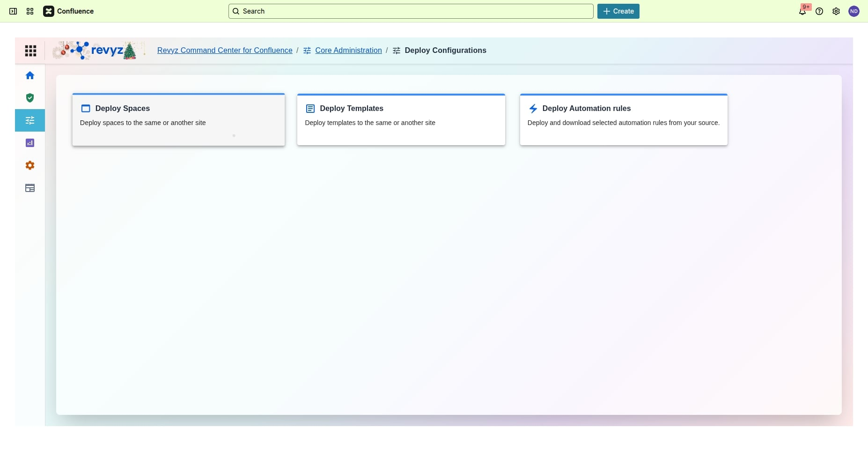Image resolution: width=868 pixels, height=450 pixels.
Task: Navigate to Core Administration breadcrumb link
Action: 348,51
